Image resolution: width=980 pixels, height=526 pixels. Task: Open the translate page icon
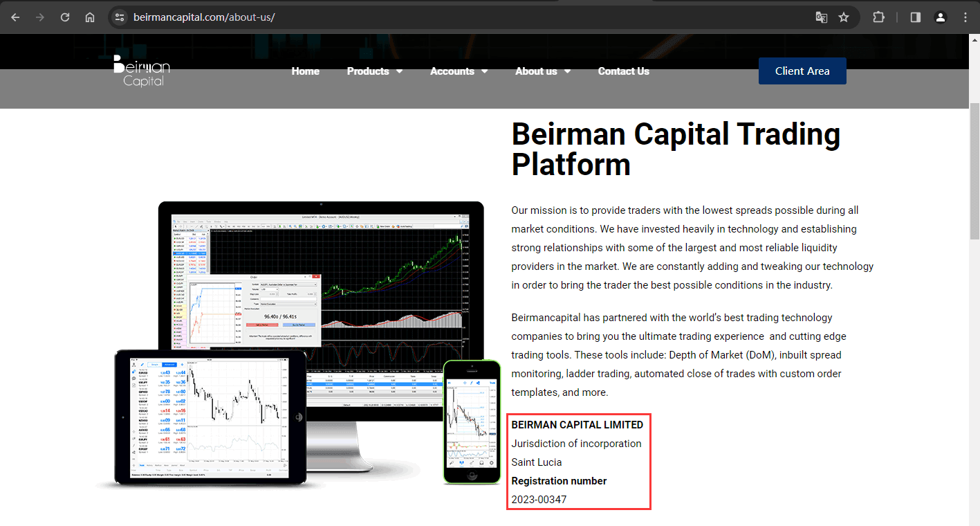pos(821,17)
